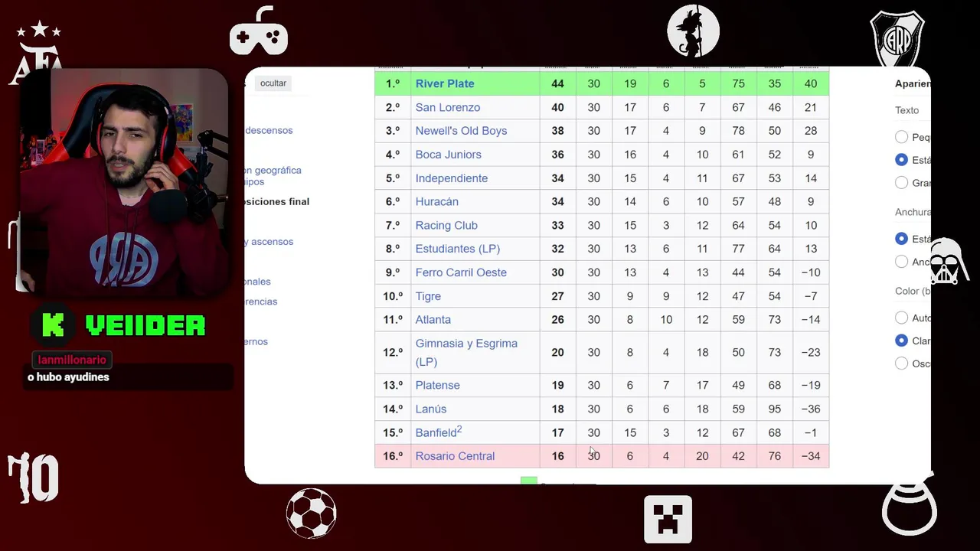
Task: Click the AFA stars logo
Action: click(x=37, y=52)
